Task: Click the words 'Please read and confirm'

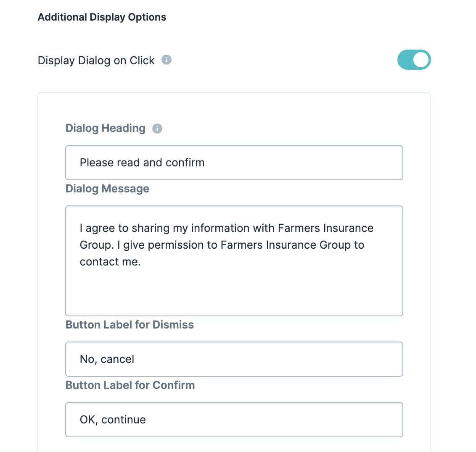Action: click(142, 163)
